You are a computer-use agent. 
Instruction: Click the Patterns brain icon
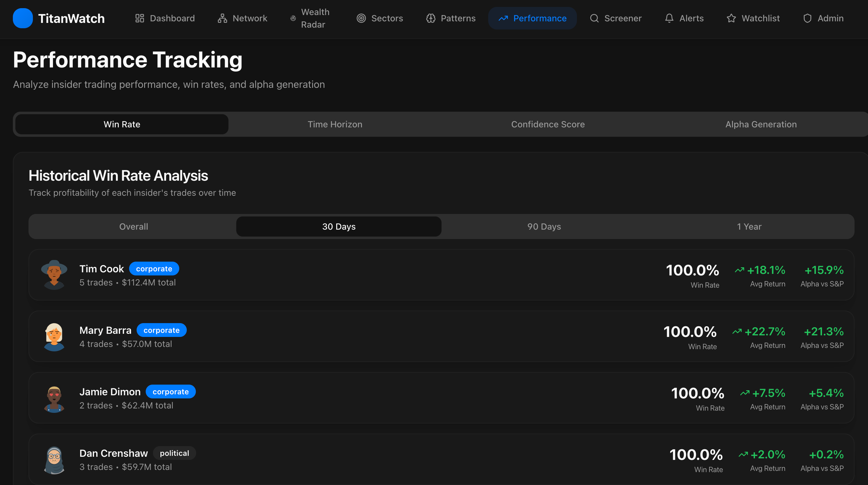(431, 18)
